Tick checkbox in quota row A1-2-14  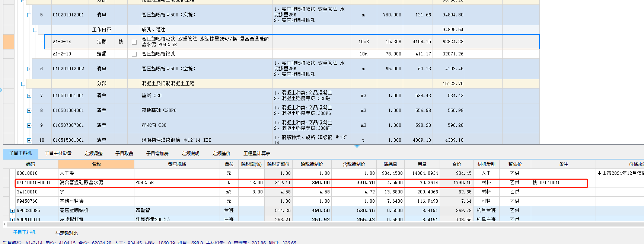[x=134, y=42]
